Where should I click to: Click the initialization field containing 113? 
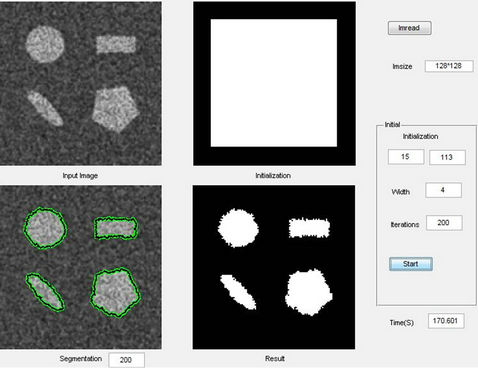pyautogui.click(x=447, y=157)
